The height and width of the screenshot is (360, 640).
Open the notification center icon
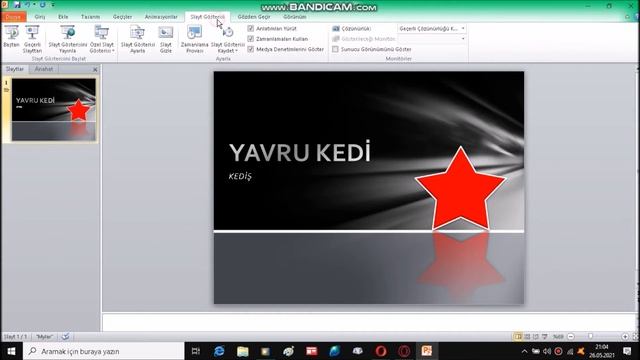(627, 351)
